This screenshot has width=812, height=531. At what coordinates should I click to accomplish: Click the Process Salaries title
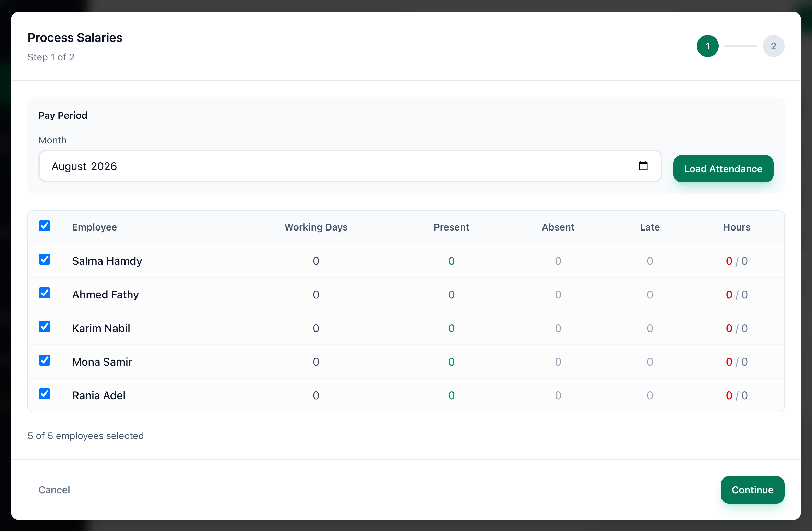pos(75,37)
